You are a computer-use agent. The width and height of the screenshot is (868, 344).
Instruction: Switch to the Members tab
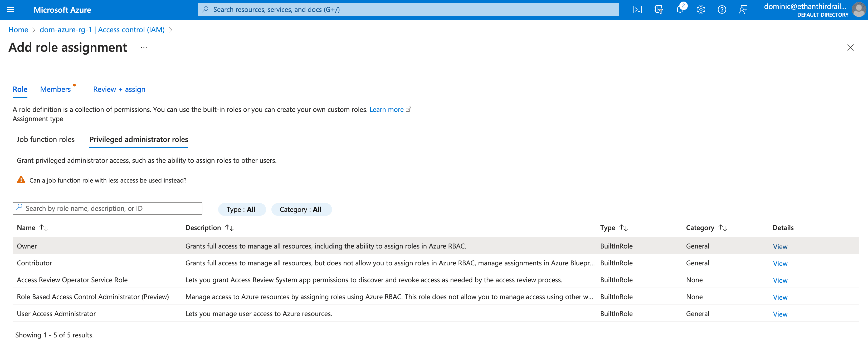click(x=56, y=89)
